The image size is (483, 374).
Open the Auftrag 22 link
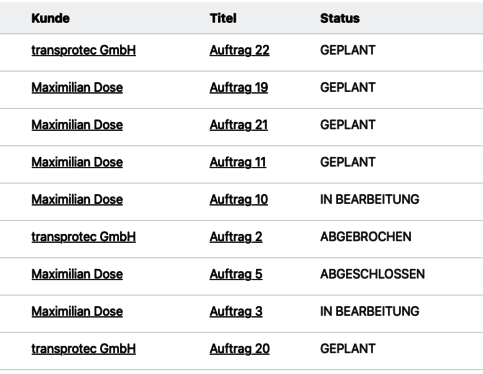(239, 50)
